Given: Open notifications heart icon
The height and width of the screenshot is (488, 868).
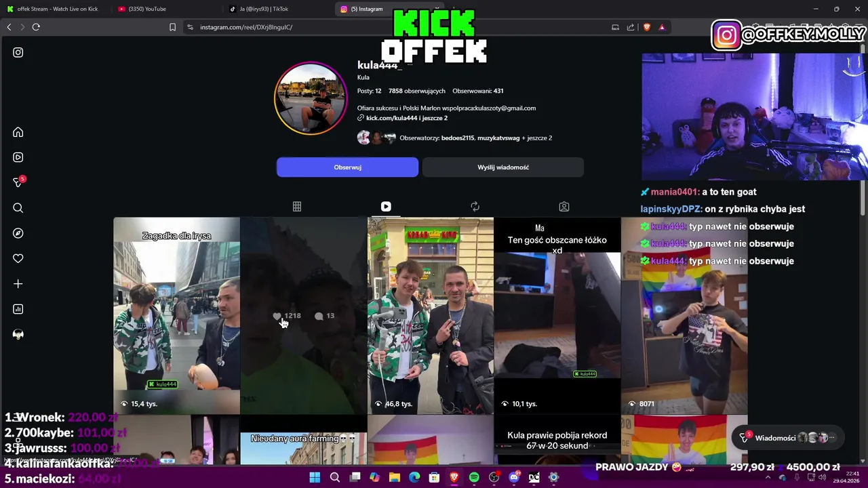Looking at the screenshot, I should (18, 258).
